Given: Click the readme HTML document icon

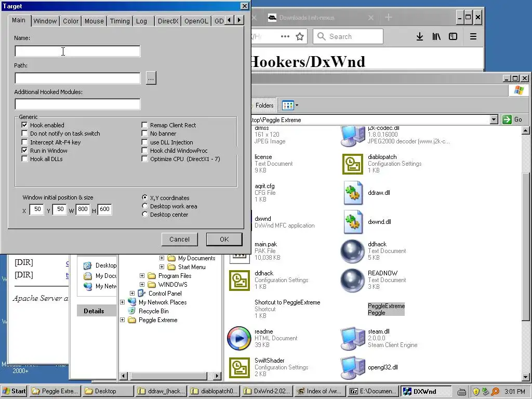Looking at the screenshot, I should click(x=239, y=338).
